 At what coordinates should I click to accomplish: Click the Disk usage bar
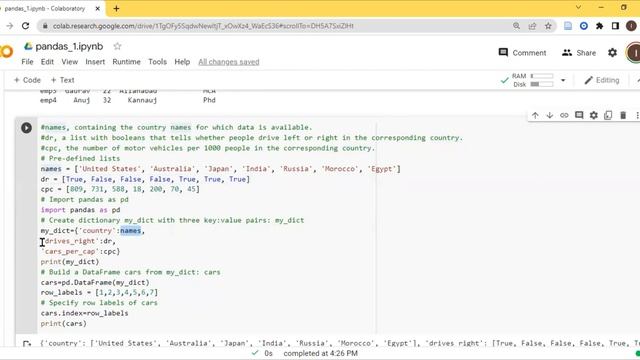542,84
